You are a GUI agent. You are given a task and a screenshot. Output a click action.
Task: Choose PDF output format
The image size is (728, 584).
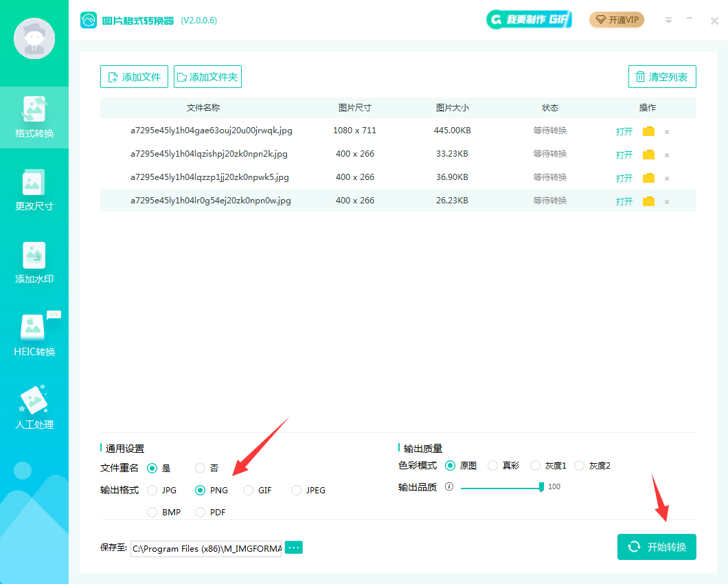coord(200,512)
